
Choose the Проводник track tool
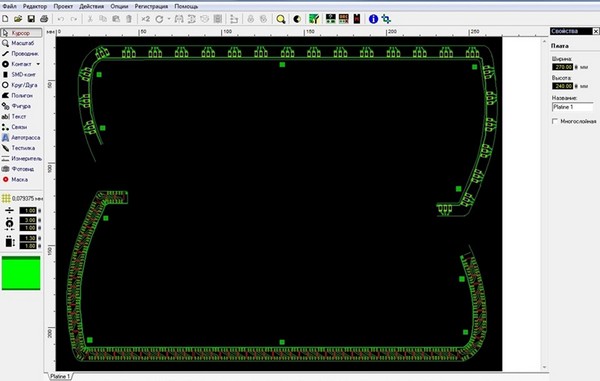pyautogui.click(x=21, y=54)
